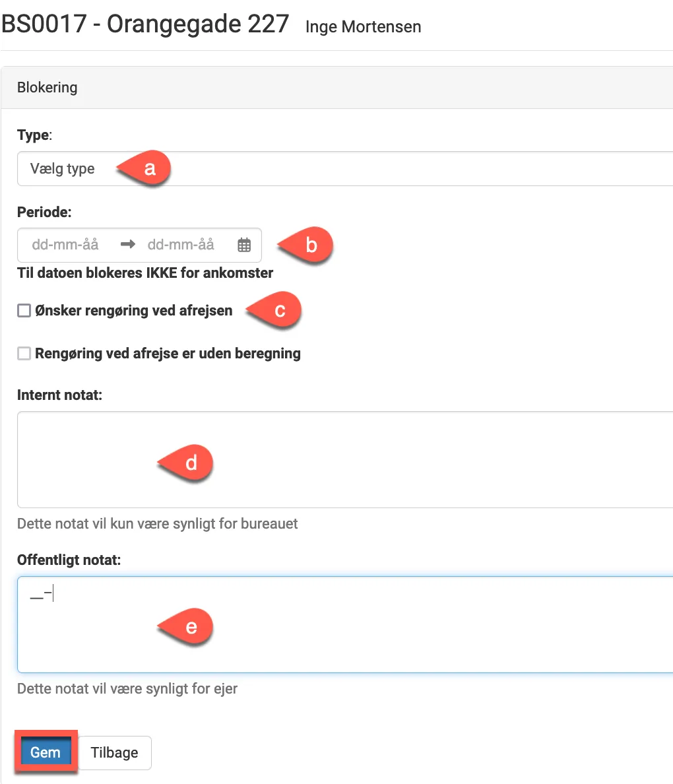
Task: Set the end date in Periode
Action: coord(181,245)
